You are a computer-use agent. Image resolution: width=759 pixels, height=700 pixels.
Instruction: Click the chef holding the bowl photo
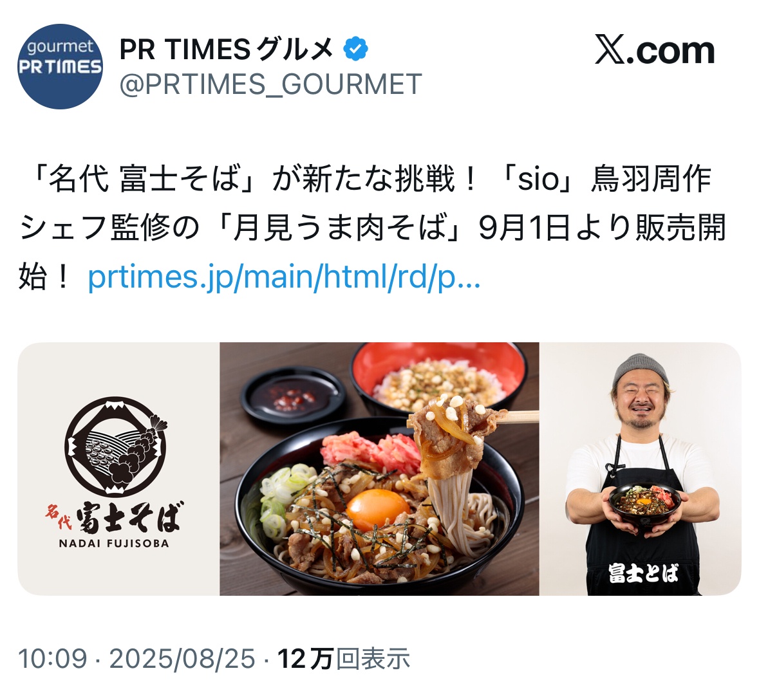coord(641,469)
